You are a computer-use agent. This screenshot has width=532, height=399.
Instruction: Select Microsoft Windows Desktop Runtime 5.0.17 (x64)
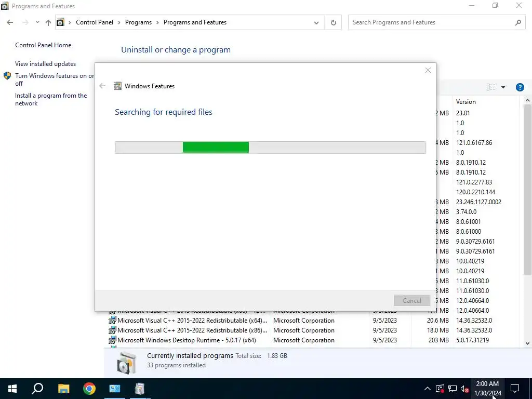187,340
